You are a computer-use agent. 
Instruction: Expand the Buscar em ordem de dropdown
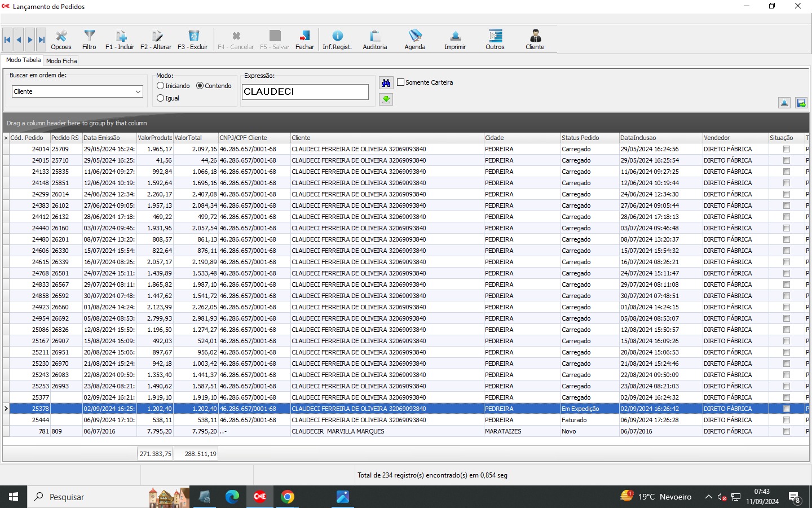(138, 91)
